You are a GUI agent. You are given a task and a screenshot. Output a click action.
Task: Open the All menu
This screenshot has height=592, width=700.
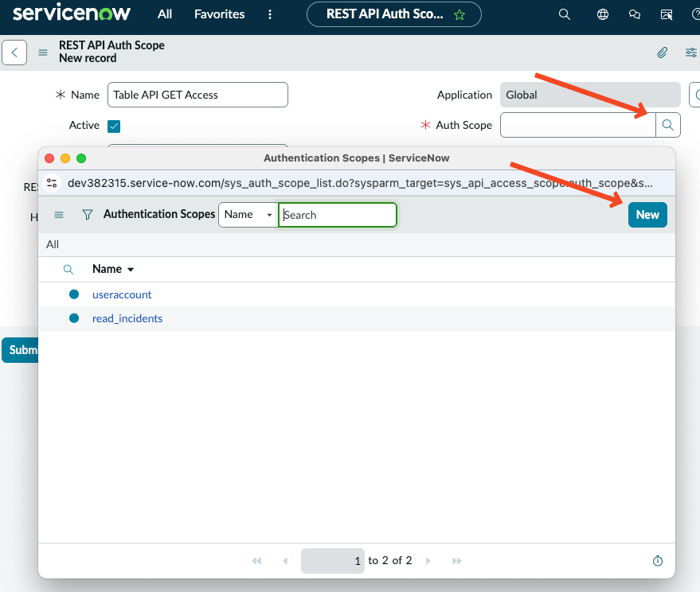pos(165,14)
